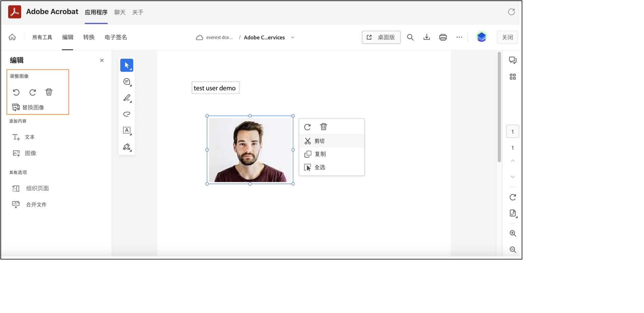Viewport: 644px width, 313px height.
Task: Click the 关闭 button
Action: pyautogui.click(x=507, y=37)
